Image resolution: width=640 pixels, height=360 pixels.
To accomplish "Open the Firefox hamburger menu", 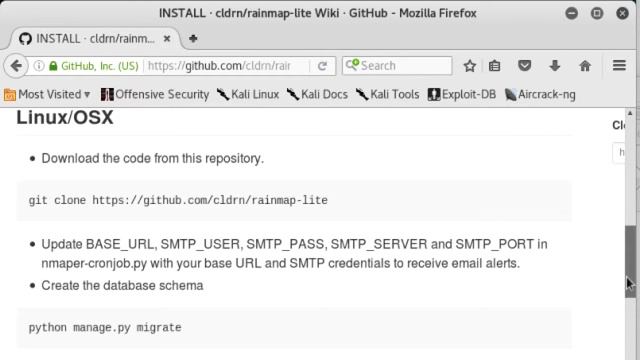I will tap(619, 65).
